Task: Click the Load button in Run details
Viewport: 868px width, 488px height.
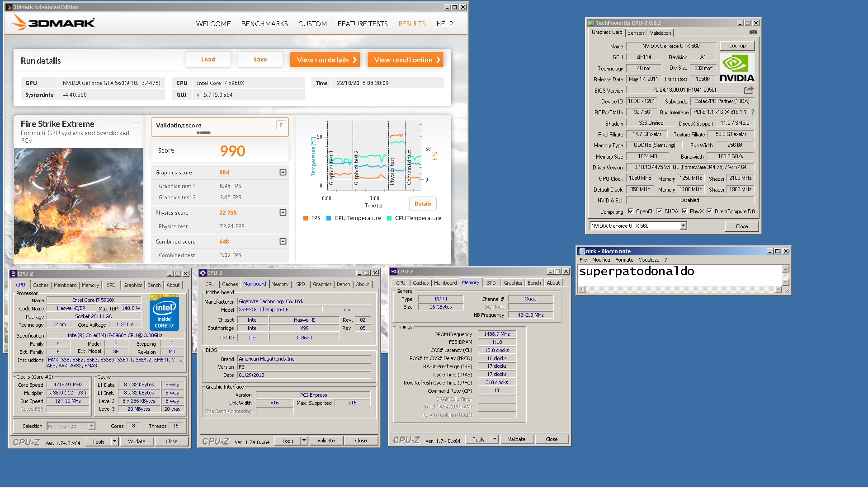Action: 208,60
